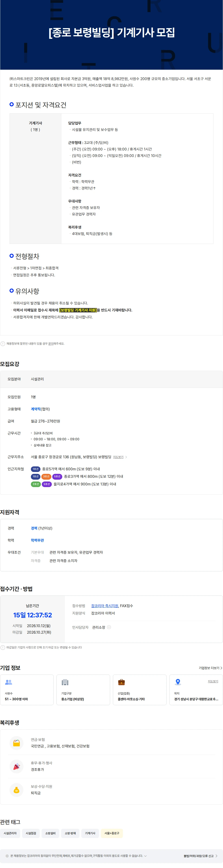Click the blue ring bullet beside 유의사항 heading
Image resolution: width=223 pixels, height=868 pixels.
pyautogui.click(x=11, y=291)
